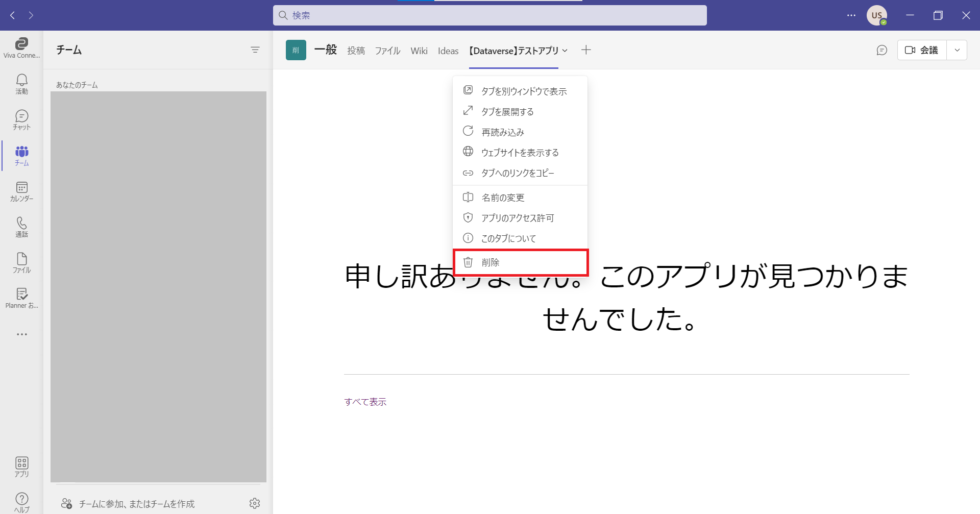
Task: Click the すべて表示 link
Action: pos(365,402)
